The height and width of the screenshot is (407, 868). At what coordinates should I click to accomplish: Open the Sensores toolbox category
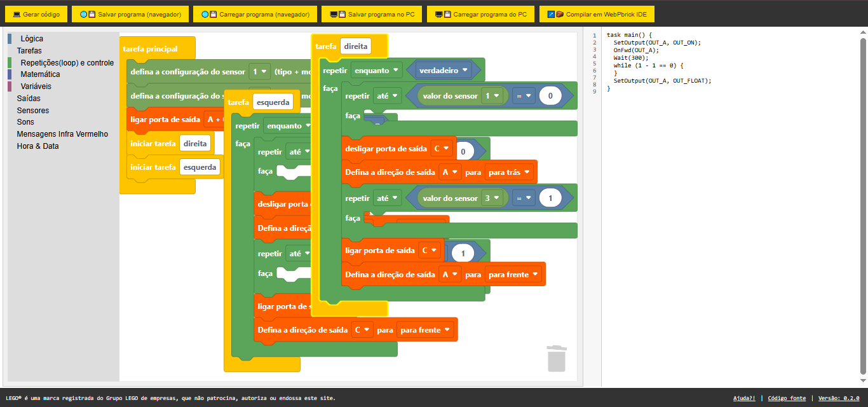click(x=32, y=111)
